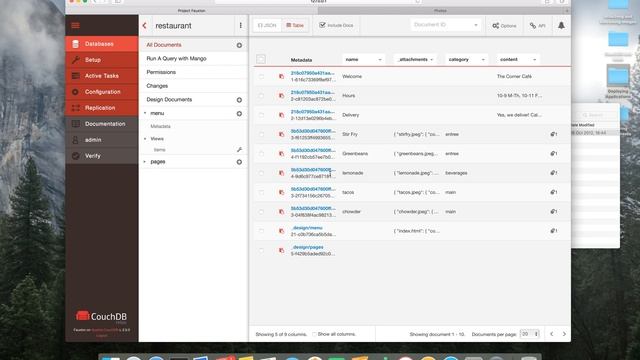Open the items view
Screen dimensions: 640x360
159,150
